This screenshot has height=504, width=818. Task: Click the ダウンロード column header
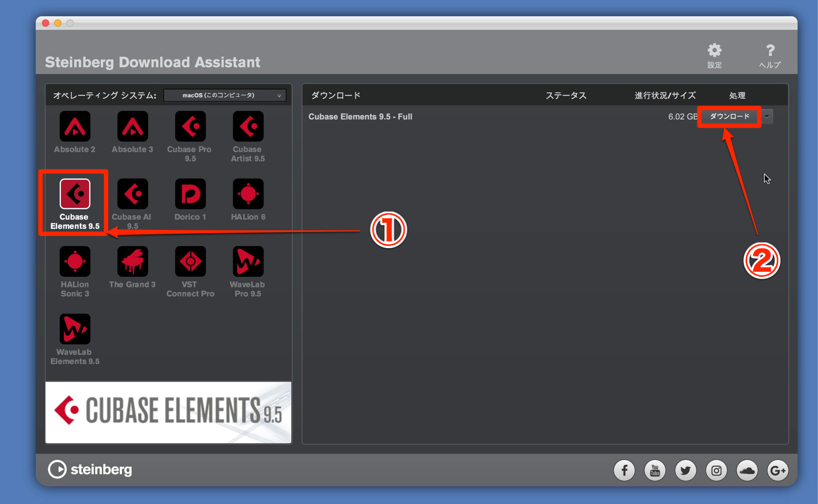pos(336,95)
